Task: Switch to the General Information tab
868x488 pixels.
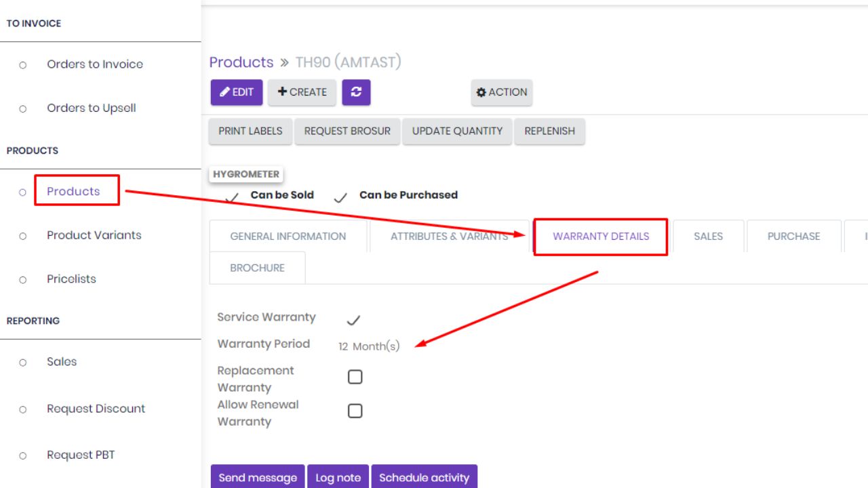Action: (288, 237)
